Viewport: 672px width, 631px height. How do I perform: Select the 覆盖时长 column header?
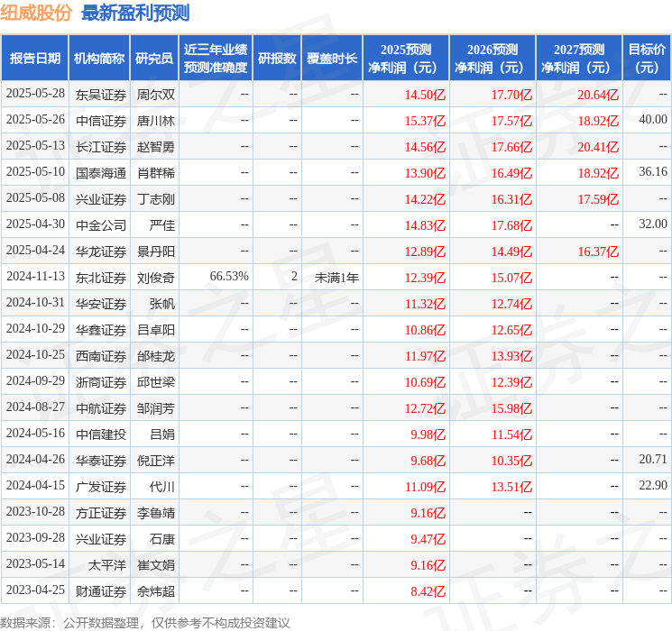coord(332,59)
